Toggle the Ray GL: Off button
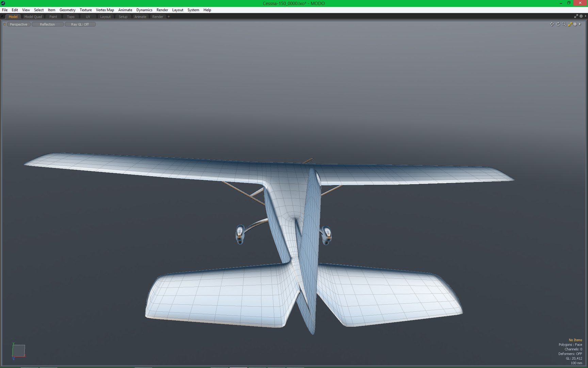The height and width of the screenshot is (368, 588). 80,25
